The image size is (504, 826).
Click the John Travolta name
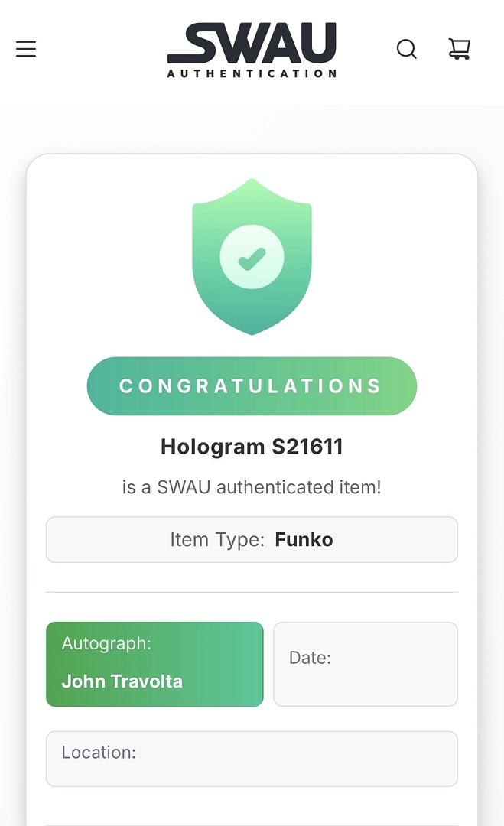[x=122, y=681]
